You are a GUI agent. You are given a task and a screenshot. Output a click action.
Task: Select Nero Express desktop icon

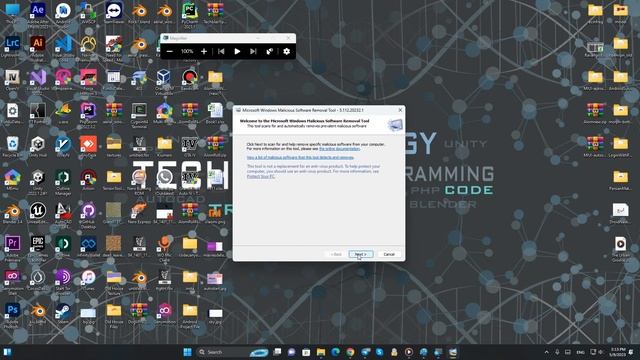click(x=139, y=213)
